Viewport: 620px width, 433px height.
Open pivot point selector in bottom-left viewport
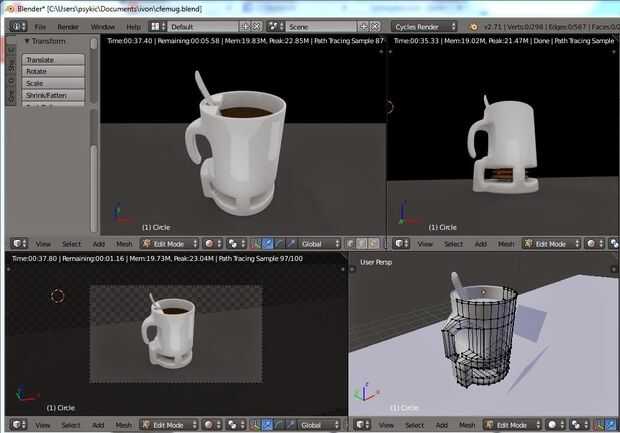click(236, 425)
